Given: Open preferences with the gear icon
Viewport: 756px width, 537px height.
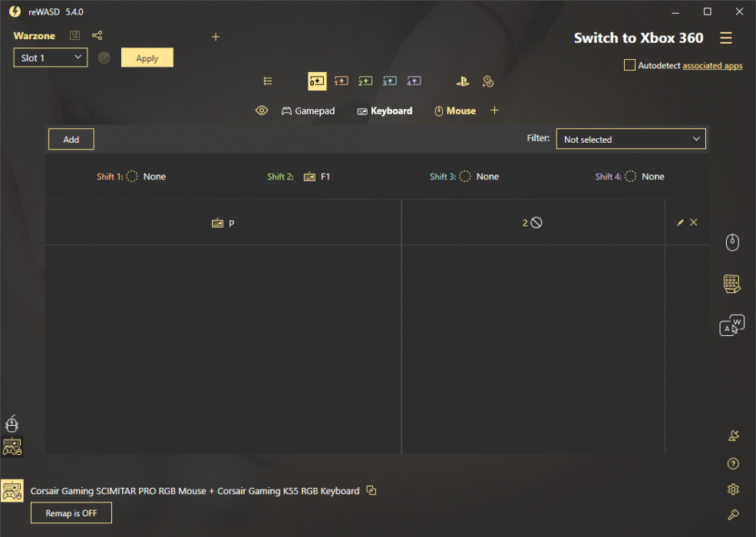Looking at the screenshot, I should point(733,489).
